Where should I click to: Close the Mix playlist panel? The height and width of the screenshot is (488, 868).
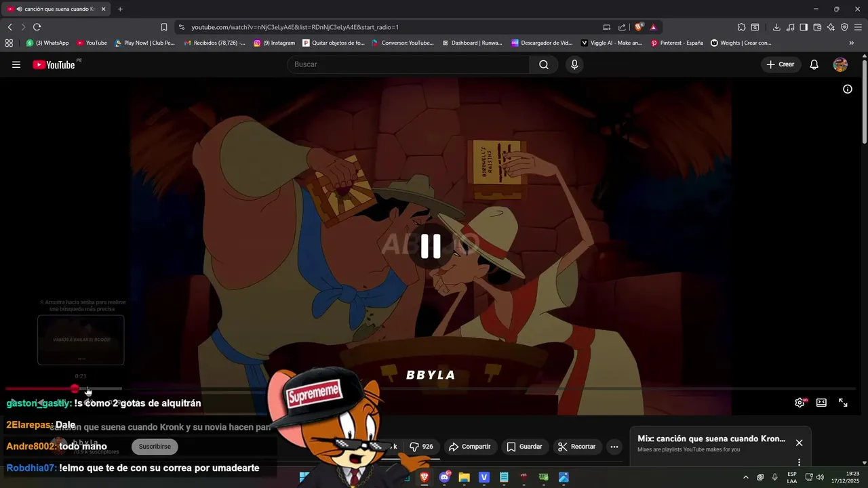pyautogui.click(x=799, y=443)
